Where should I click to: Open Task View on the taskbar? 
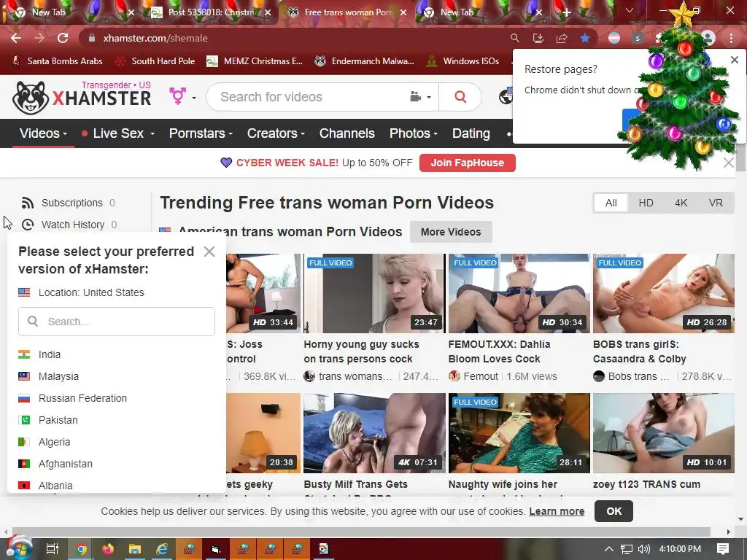tap(52, 549)
